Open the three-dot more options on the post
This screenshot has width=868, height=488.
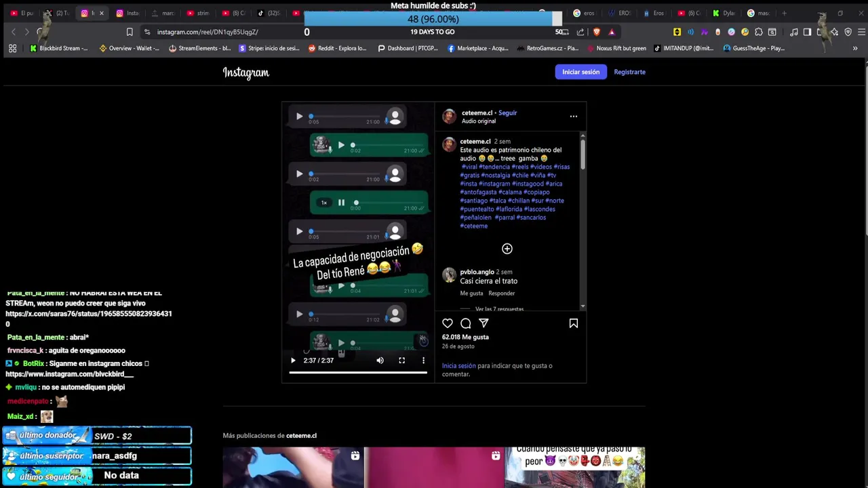pyautogui.click(x=574, y=117)
